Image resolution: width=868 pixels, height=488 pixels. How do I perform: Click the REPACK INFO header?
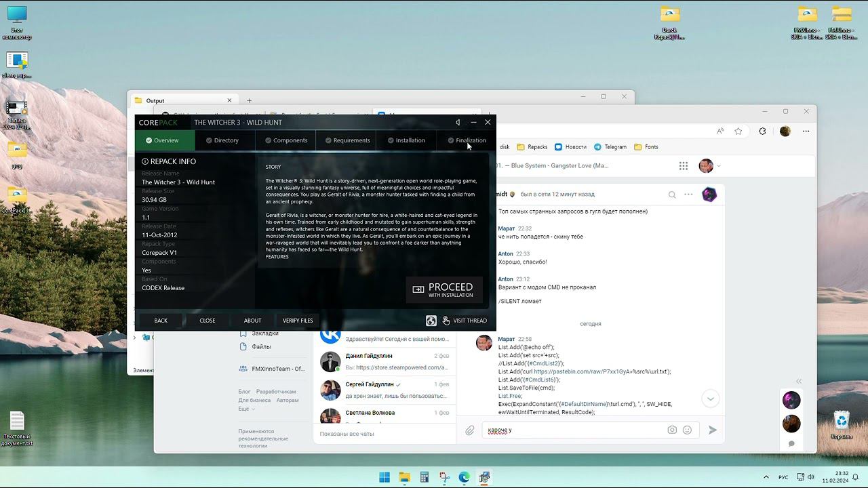169,161
